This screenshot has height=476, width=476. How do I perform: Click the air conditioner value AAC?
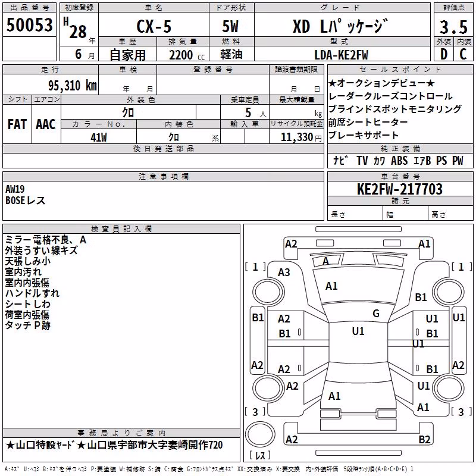pos(46,124)
